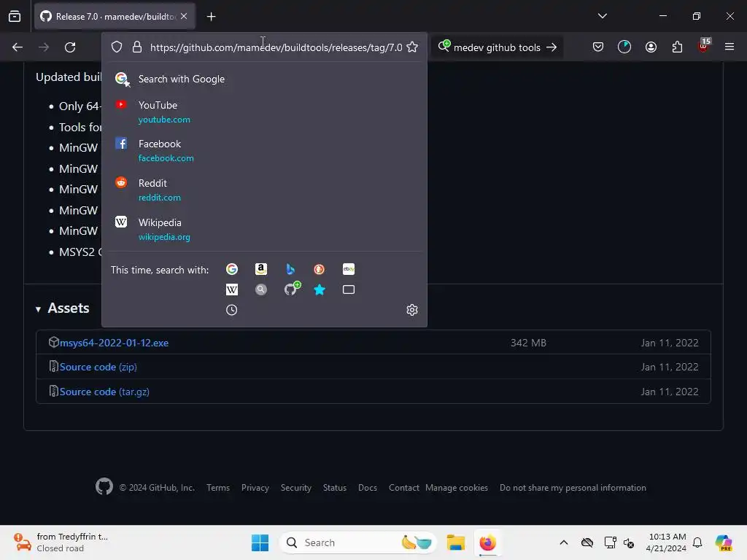This screenshot has height=560, width=747.
Task: Choose Reddit suggestion
Action: [264, 190]
